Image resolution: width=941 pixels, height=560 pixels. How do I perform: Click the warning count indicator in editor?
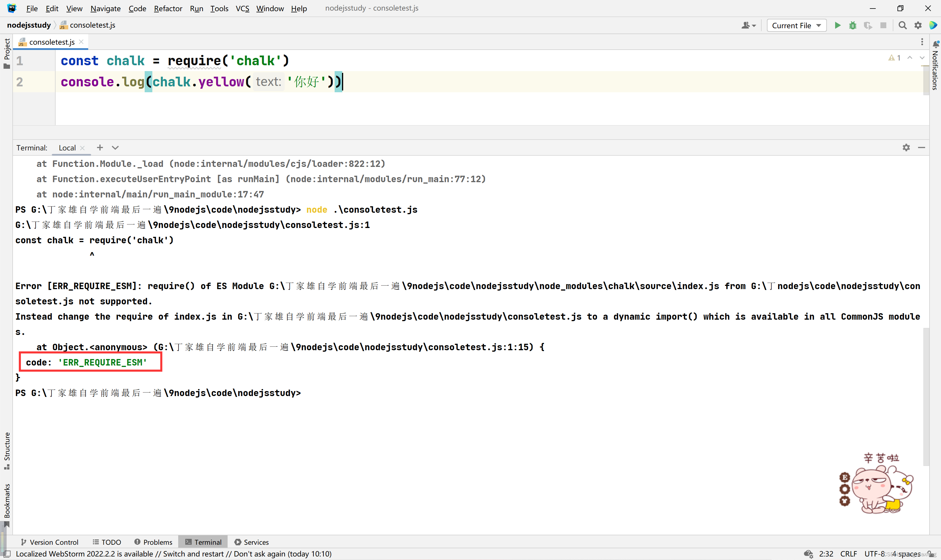click(895, 58)
